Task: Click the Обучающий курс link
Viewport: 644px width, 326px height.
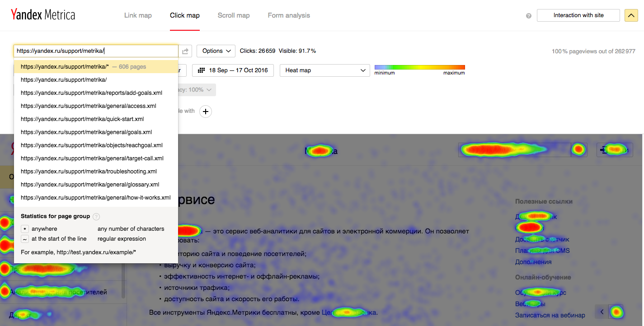Action: [541, 293]
